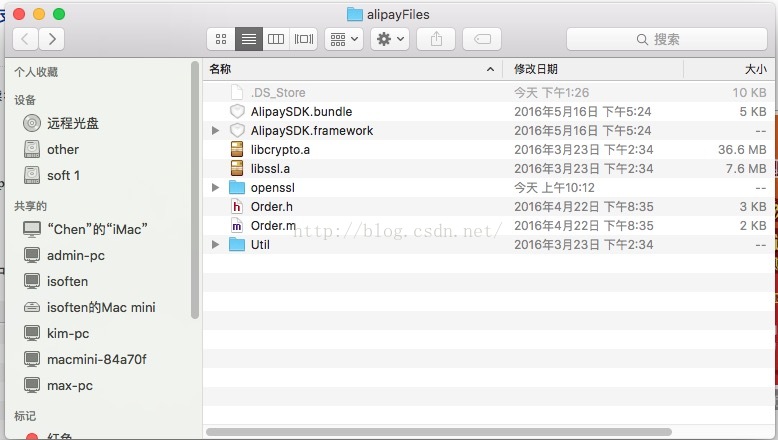This screenshot has width=778, height=440.
Task: Select the file name Order.m
Action: click(273, 226)
